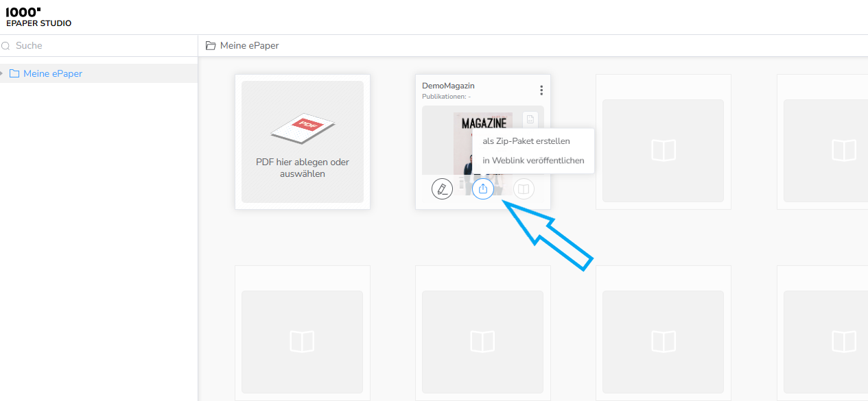This screenshot has width=868, height=401.
Task: Click the folder icon in the breadcrumb
Action: (x=211, y=46)
